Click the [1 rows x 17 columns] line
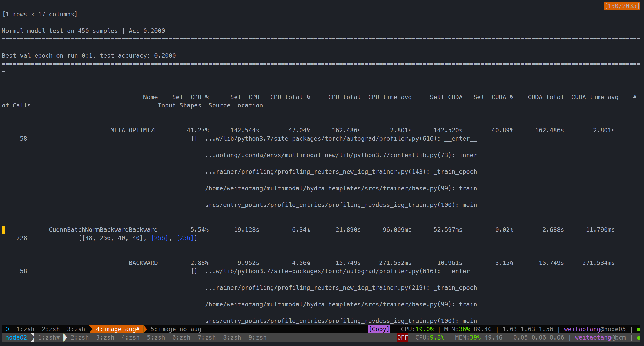 [40, 14]
